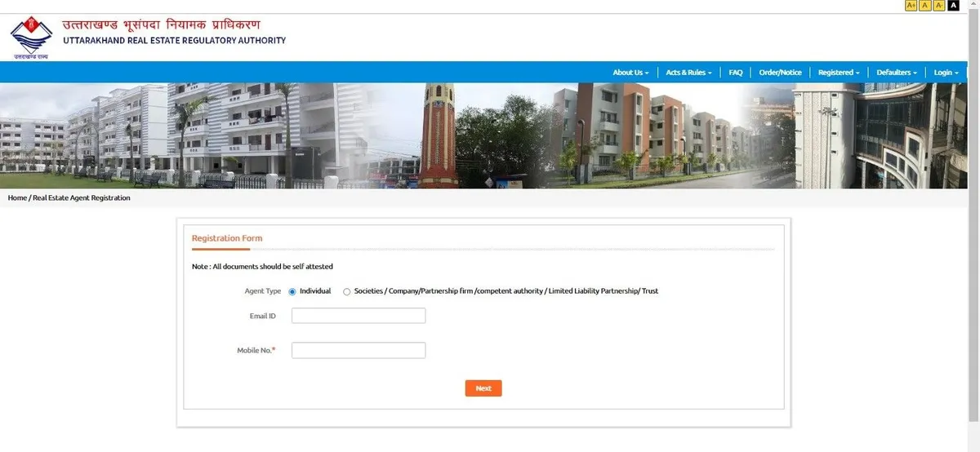Open the About Us dropdown menu
The height and width of the screenshot is (452, 980).
point(630,73)
